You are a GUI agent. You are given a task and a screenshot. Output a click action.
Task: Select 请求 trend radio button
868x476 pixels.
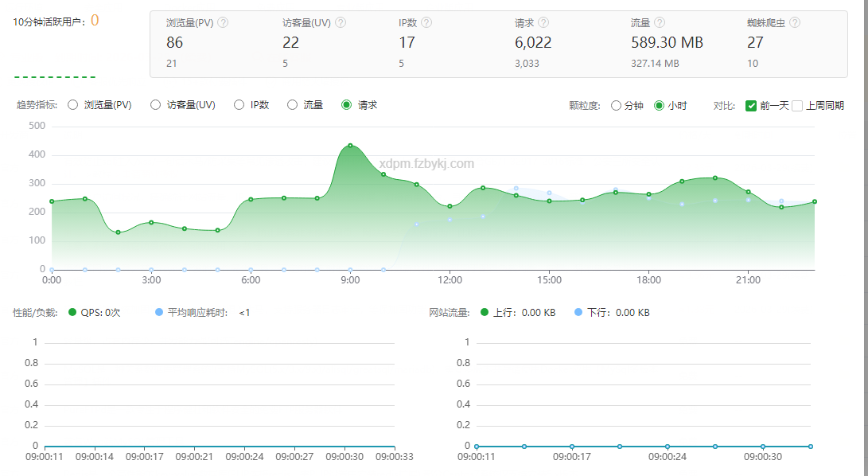click(x=346, y=104)
